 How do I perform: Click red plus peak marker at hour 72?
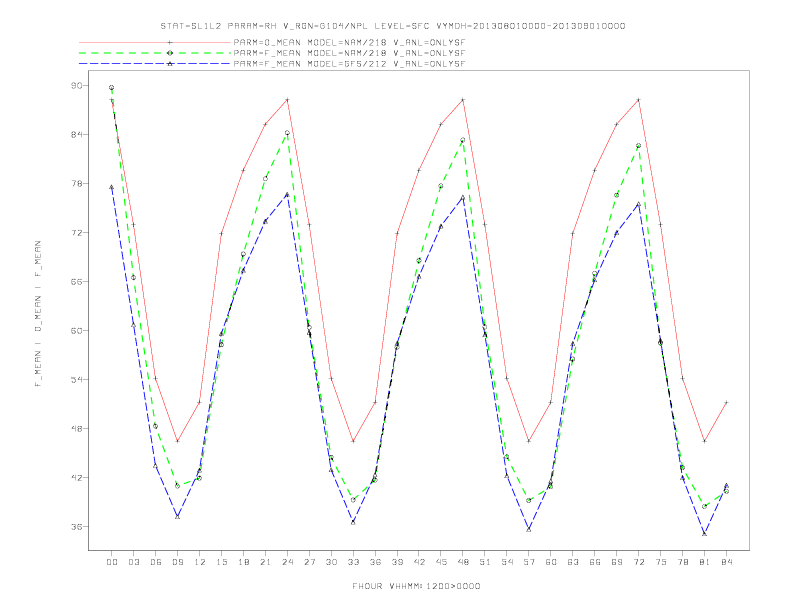click(x=638, y=100)
